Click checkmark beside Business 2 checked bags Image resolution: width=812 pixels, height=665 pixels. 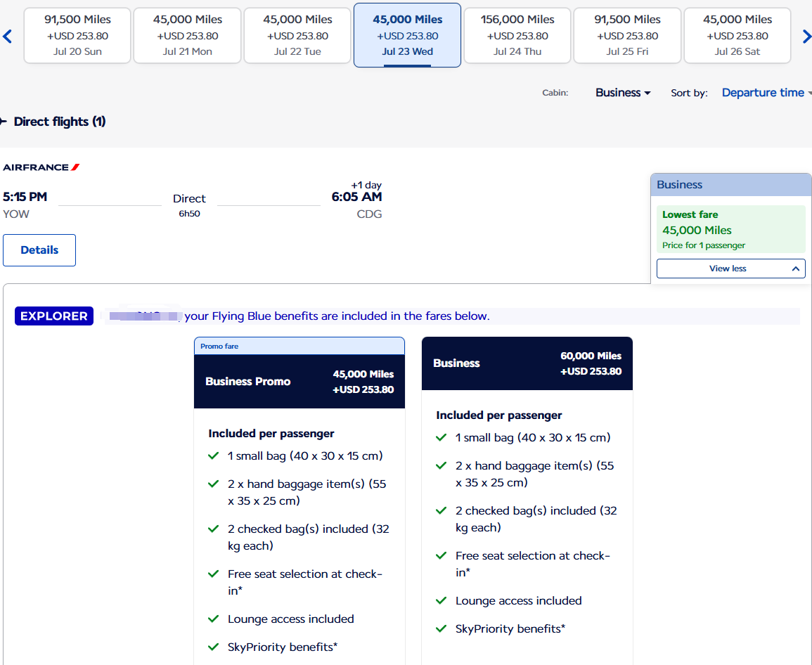[x=442, y=510]
